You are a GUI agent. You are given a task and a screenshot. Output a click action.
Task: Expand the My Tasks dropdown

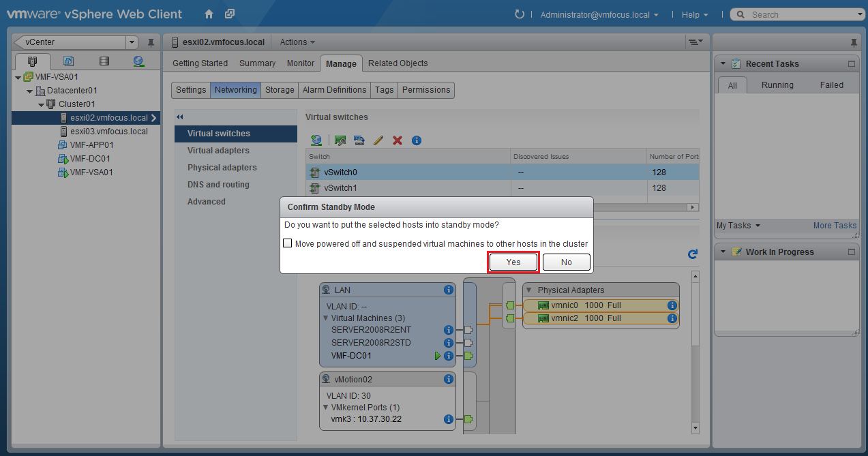click(x=738, y=226)
